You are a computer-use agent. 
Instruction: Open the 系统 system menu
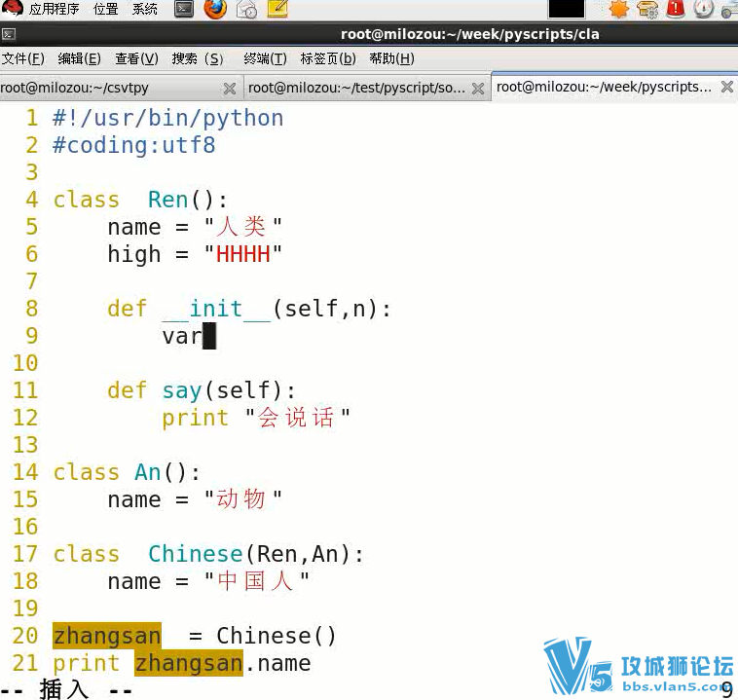[144, 9]
